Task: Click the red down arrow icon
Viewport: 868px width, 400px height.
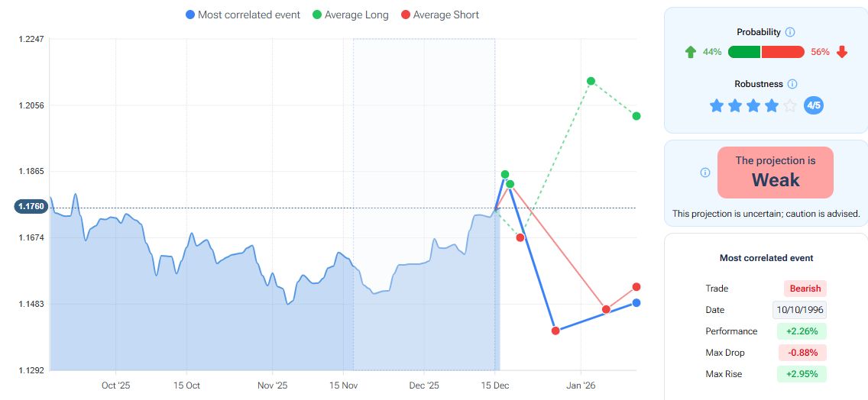Action: tap(842, 52)
